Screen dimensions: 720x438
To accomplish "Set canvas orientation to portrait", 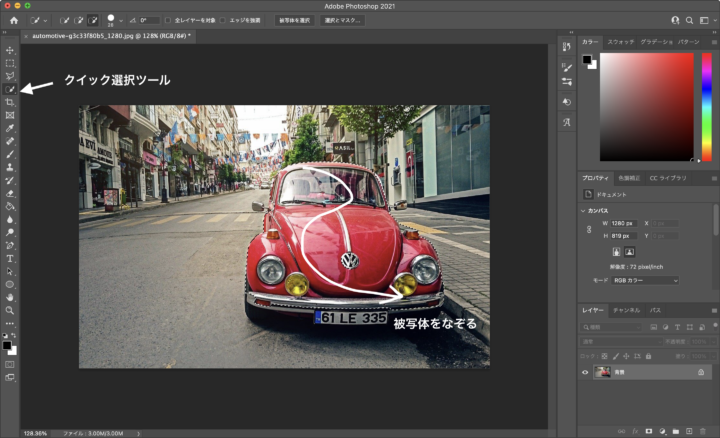I will click(x=616, y=252).
